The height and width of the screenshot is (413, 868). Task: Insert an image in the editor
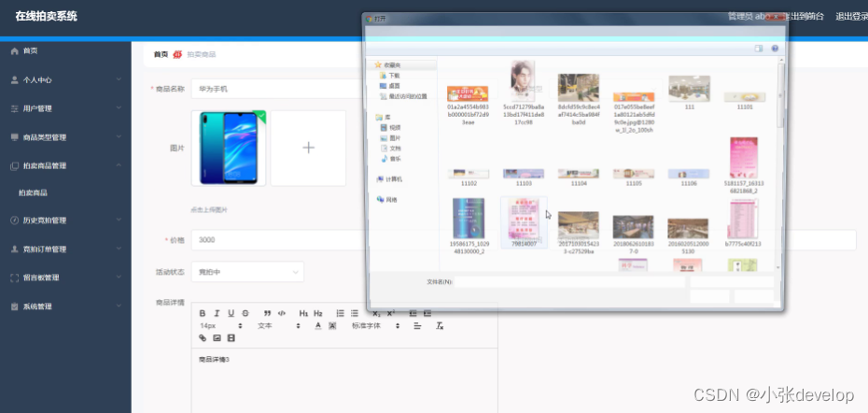[x=217, y=338]
